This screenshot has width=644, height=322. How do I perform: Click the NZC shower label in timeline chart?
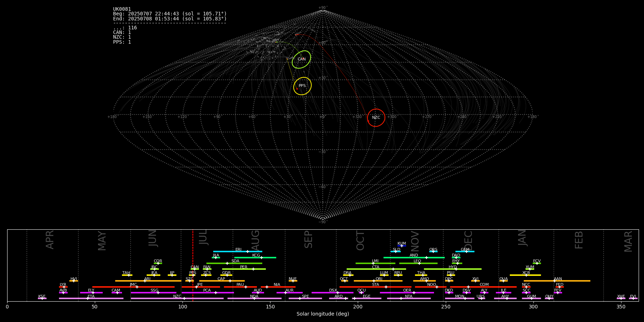(177, 297)
